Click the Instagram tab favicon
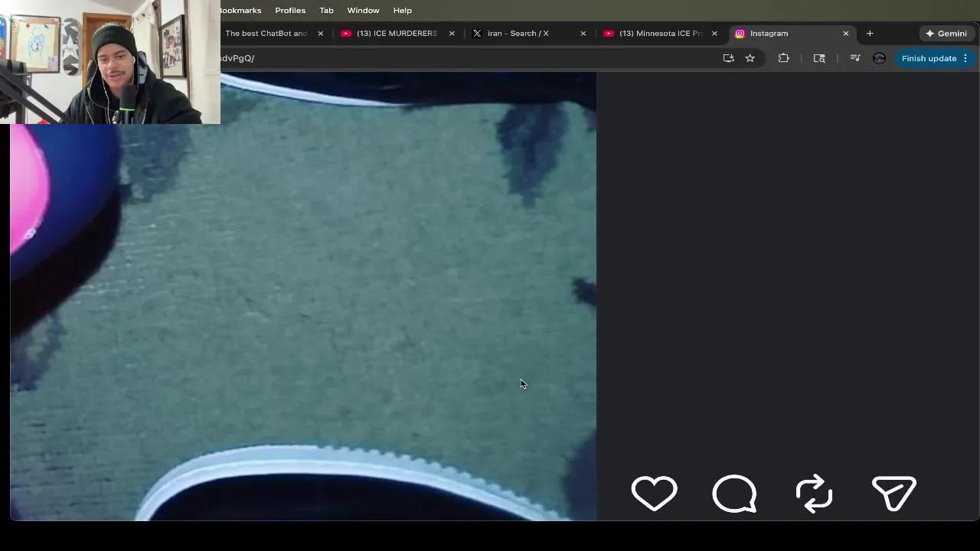 pos(740,34)
